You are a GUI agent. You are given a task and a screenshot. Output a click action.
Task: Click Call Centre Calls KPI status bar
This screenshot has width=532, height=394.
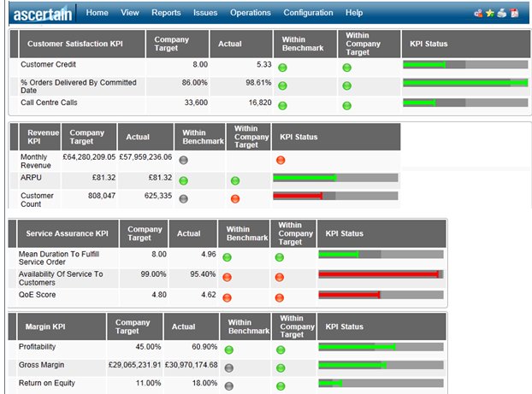click(465, 103)
